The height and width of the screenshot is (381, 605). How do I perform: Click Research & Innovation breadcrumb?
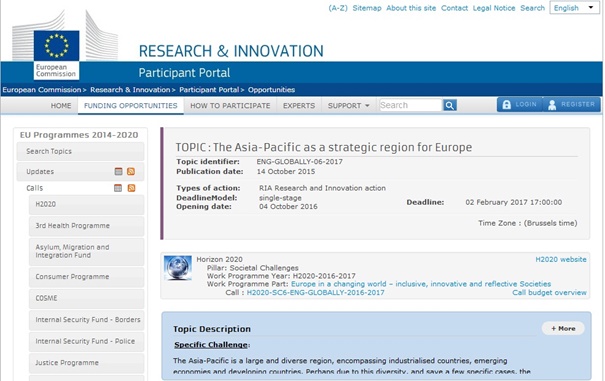(130, 90)
